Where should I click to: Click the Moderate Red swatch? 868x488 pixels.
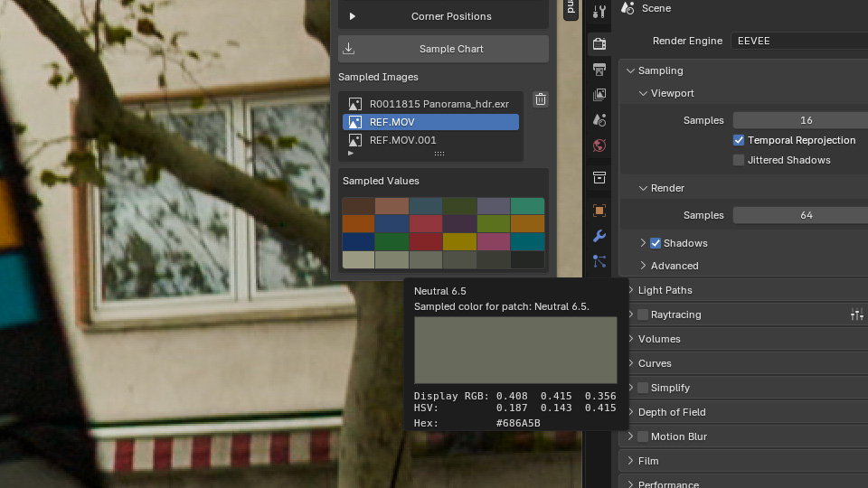coord(426,223)
